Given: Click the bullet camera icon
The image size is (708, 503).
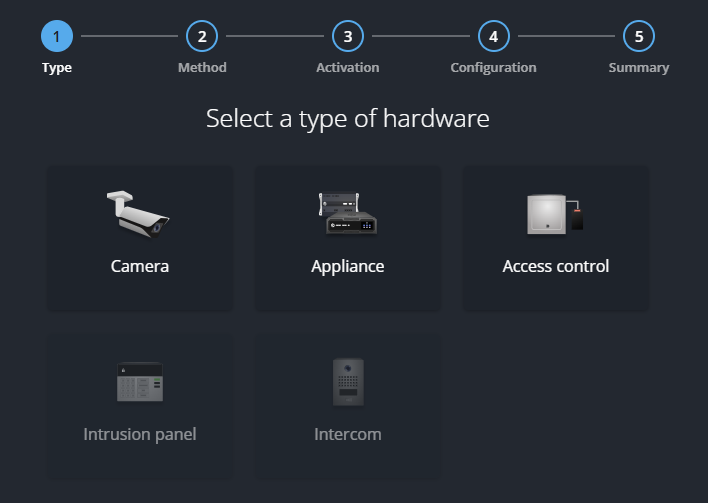Looking at the screenshot, I should tap(139, 213).
